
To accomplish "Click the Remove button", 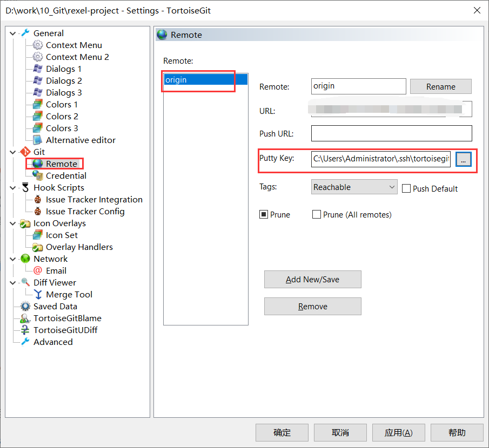I will click(x=313, y=306).
